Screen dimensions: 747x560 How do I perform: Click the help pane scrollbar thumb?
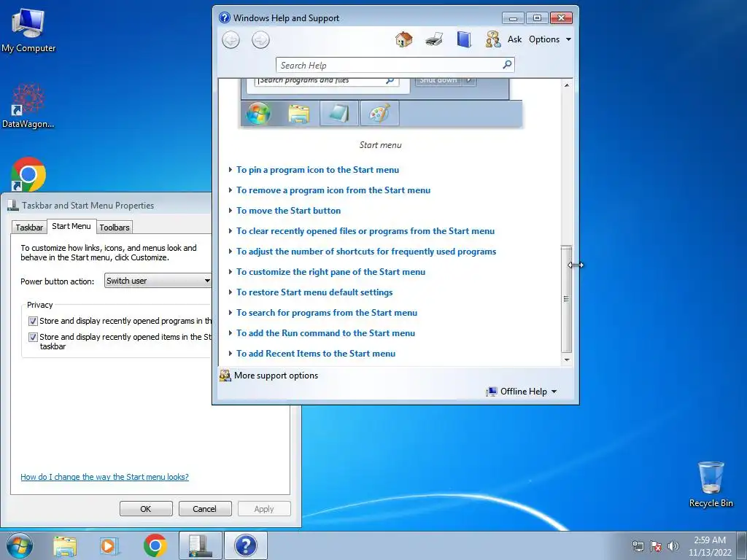coord(566,298)
